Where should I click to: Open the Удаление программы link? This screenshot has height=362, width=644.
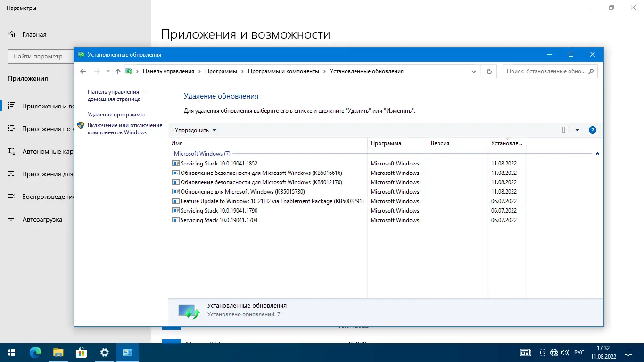[x=116, y=115]
